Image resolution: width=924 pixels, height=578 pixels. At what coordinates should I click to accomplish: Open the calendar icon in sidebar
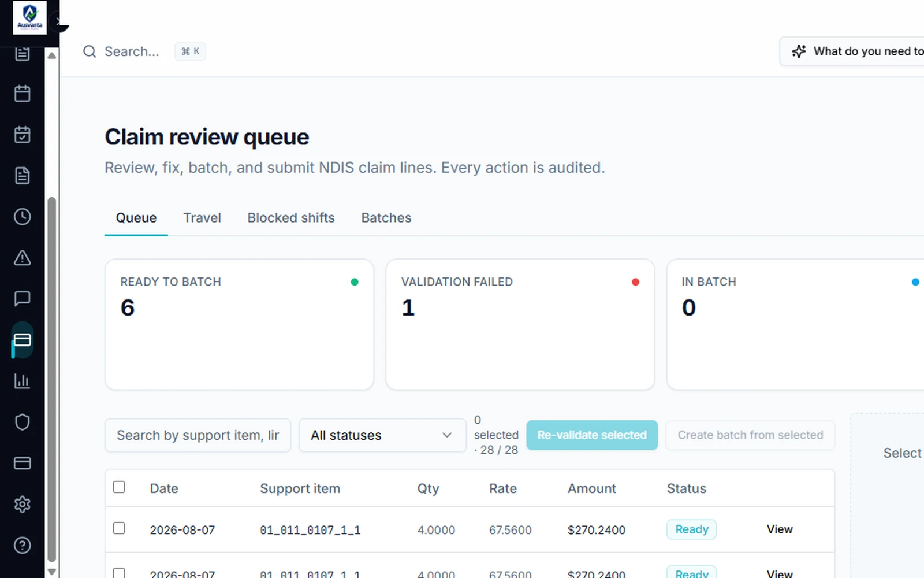coord(22,94)
